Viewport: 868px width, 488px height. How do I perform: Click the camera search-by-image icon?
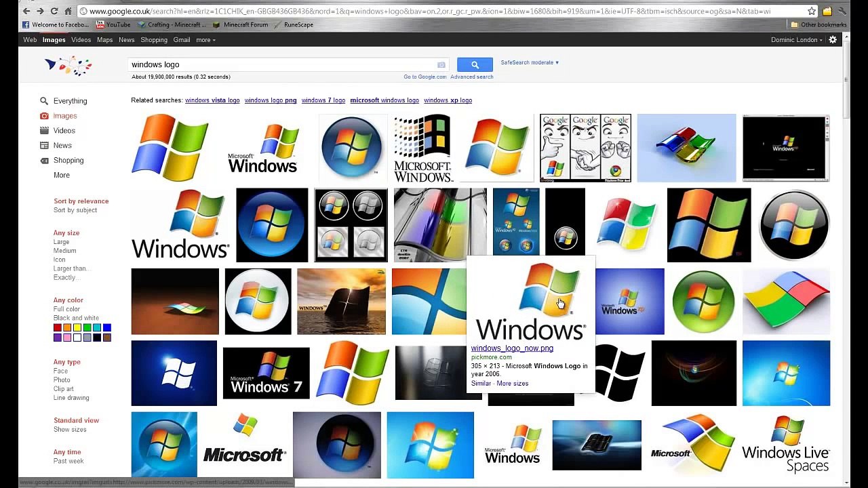point(441,64)
